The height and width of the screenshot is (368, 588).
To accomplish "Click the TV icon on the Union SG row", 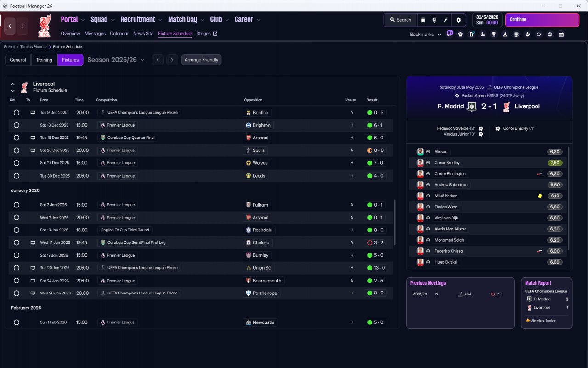I will click(33, 268).
